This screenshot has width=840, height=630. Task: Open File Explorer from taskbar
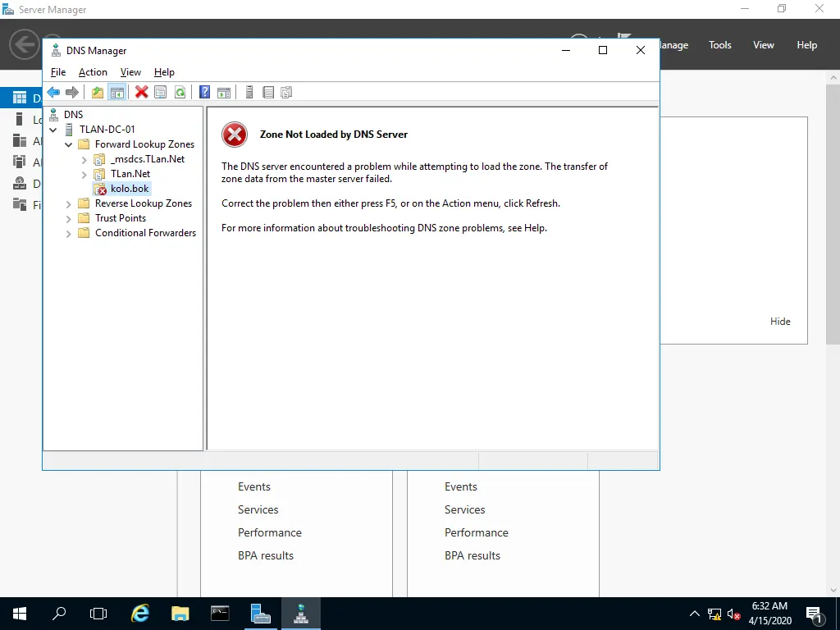(180, 614)
